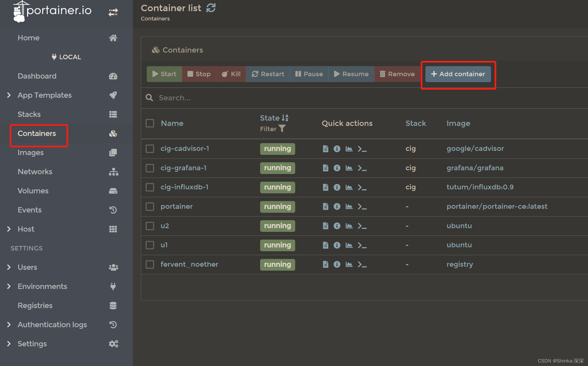Expand the Environments chevron

9,286
